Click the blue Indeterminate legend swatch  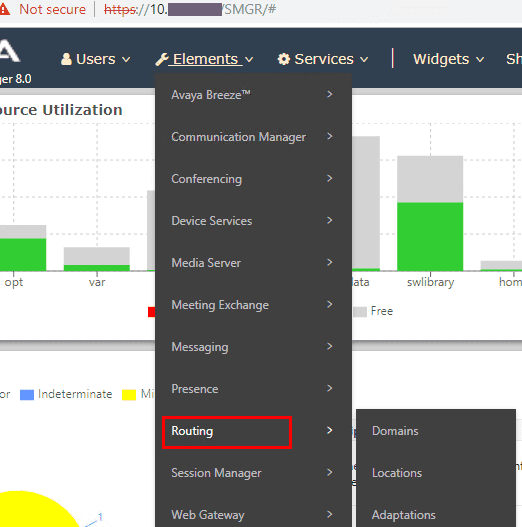pos(27,395)
